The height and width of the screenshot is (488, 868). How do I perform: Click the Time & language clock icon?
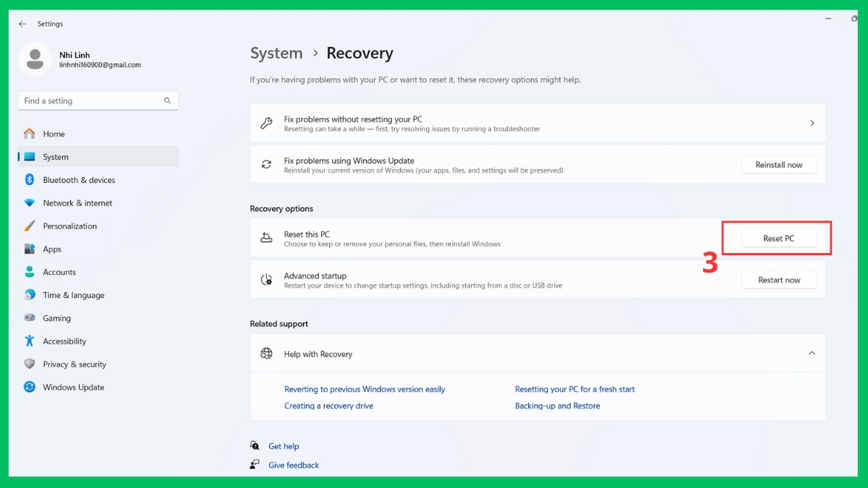[30, 295]
